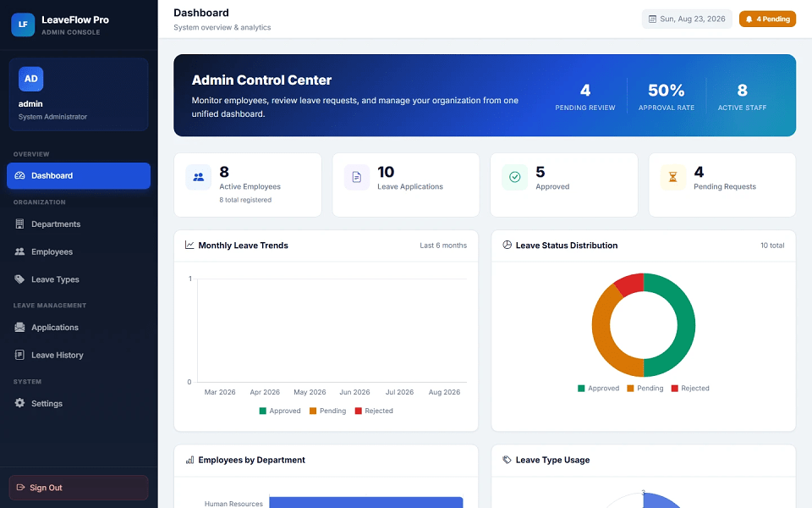Select the admin profile card
Screen dimensions: 812x508
coord(79,94)
